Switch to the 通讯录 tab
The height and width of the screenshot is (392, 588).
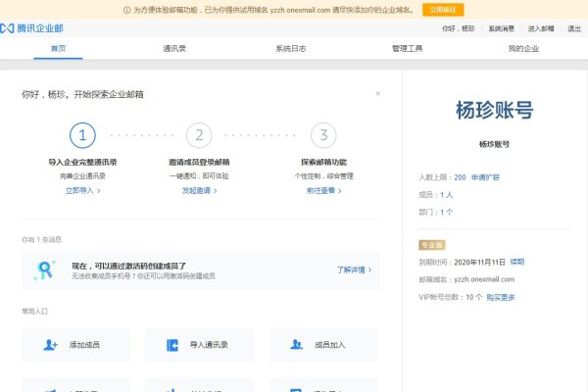[174, 48]
